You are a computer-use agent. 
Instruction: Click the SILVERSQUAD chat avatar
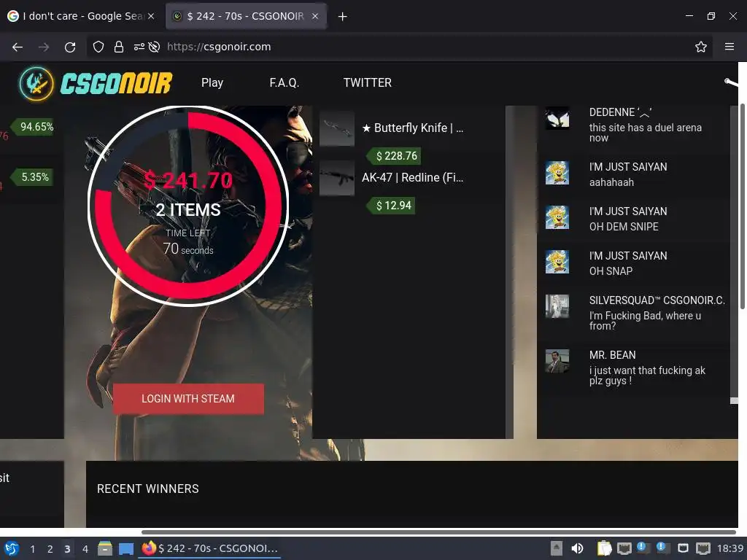click(x=557, y=306)
